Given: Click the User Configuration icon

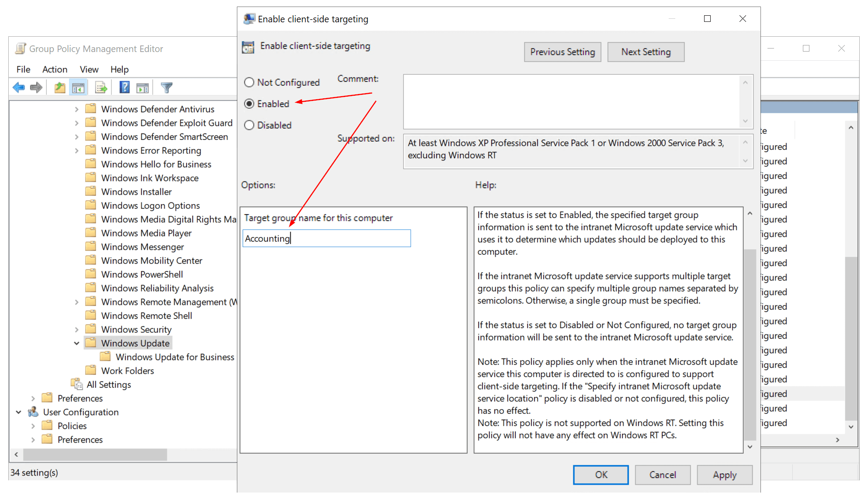Looking at the screenshot, I should click(33, 412).
